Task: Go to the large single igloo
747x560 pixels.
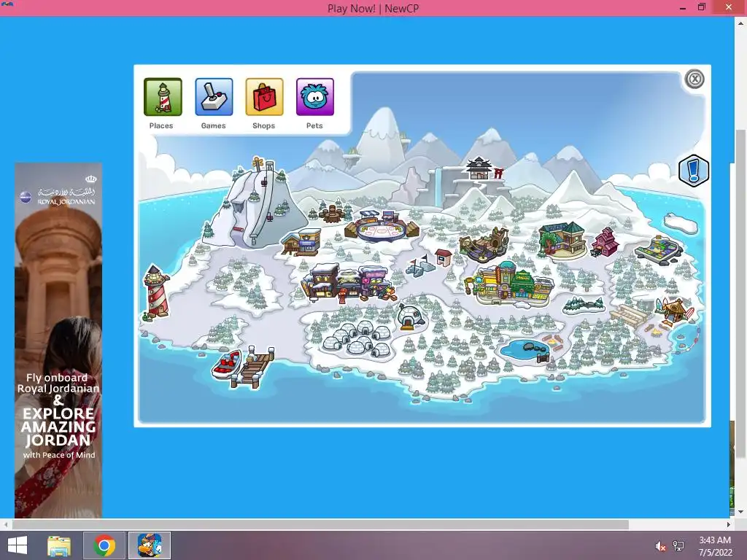Action: (x=410, y=317)
